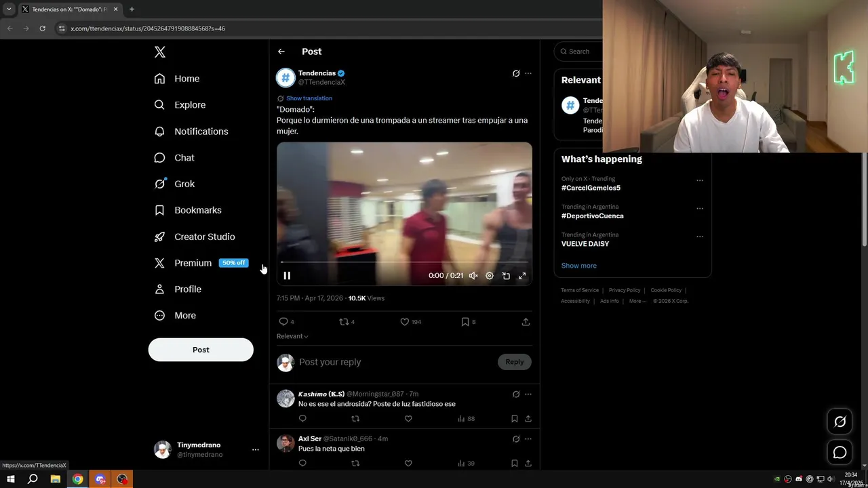
Task: Click the @TTendenciaX handle
Action: pos(321,82)
